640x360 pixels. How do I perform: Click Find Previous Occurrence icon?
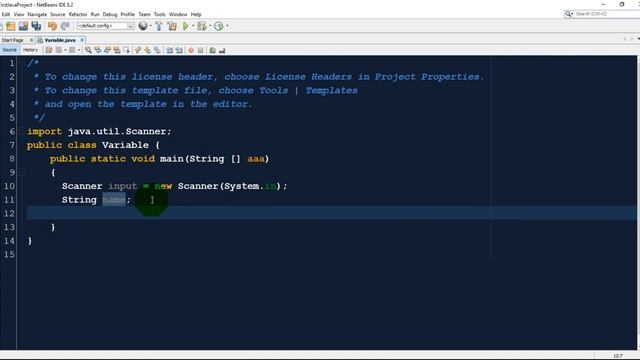pos(98,50)
